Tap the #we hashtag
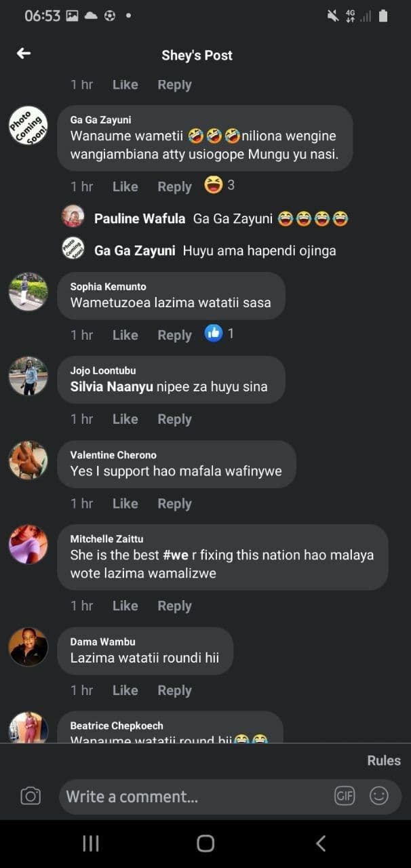 [x=175, y=555]
